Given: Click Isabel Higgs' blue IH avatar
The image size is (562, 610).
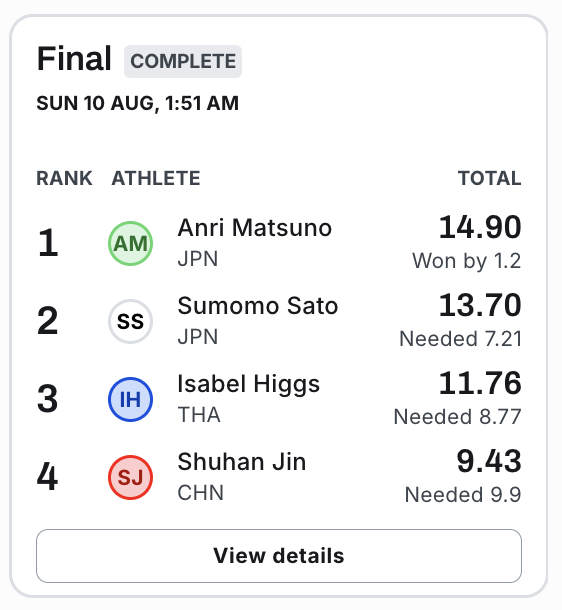Looking at the screenshot, I should coord(130,400).
